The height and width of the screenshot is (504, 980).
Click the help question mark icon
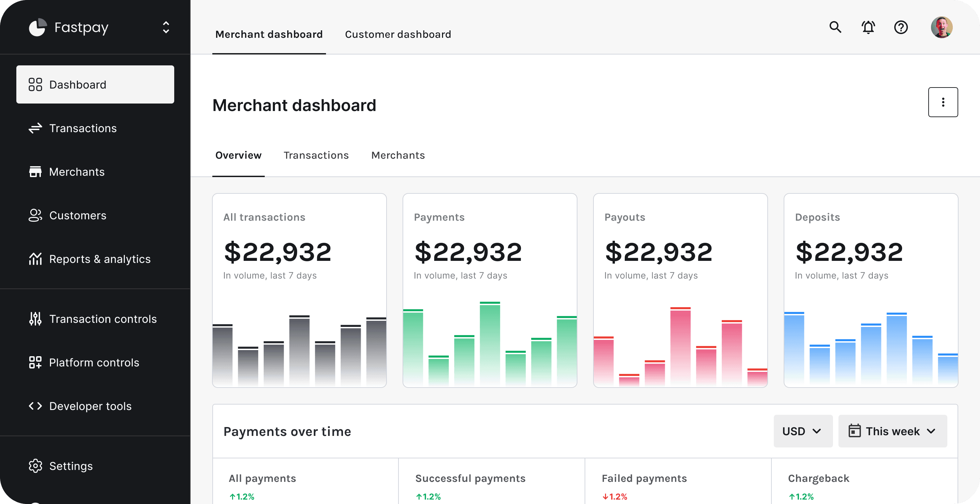click(901, 27)
